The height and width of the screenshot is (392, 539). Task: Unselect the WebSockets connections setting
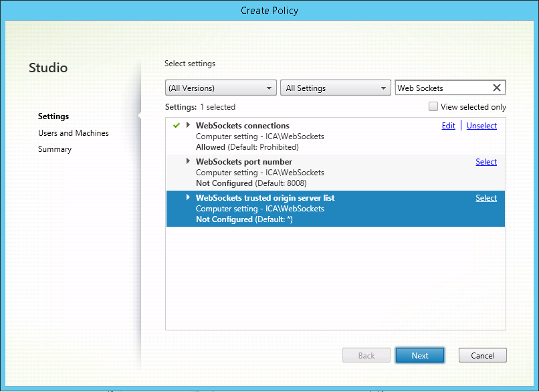click(x=481, y=126)
